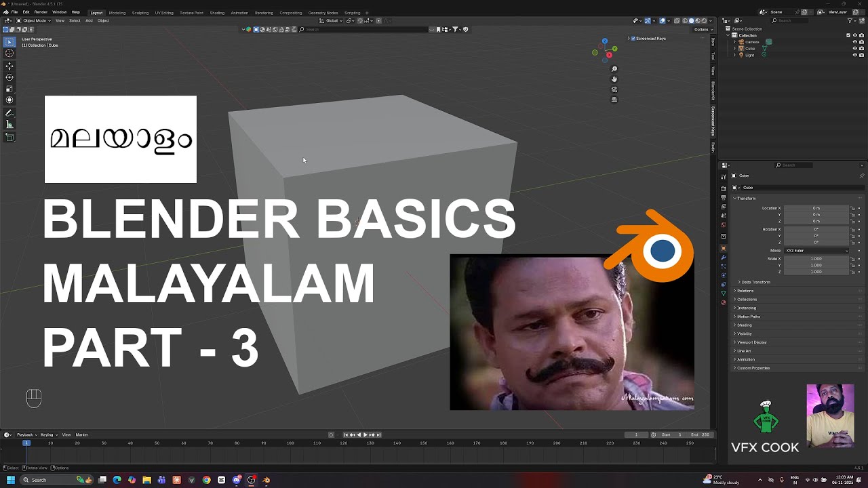Open the World properties tab icon
Image resolution: width=868 pixels, height=488 pixels.
pyautogui.click(x=724, y=225)
